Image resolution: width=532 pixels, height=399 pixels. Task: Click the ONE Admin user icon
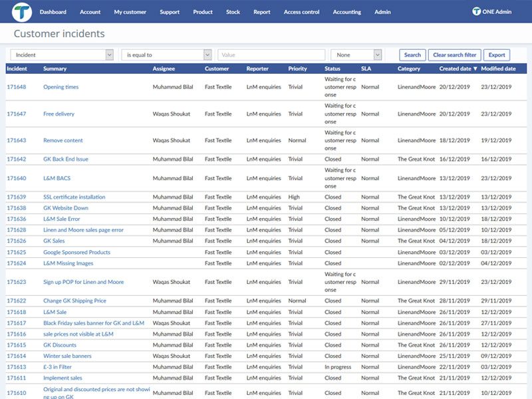(476, 11)
